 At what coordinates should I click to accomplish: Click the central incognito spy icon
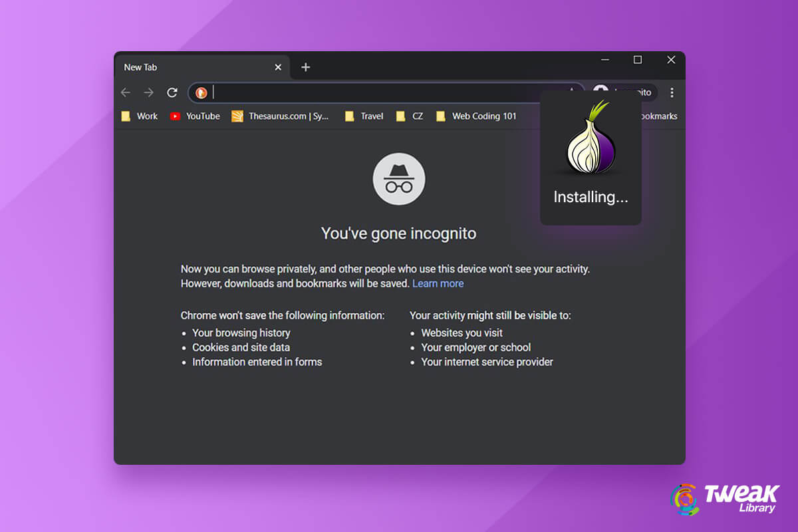pos(398,178)
